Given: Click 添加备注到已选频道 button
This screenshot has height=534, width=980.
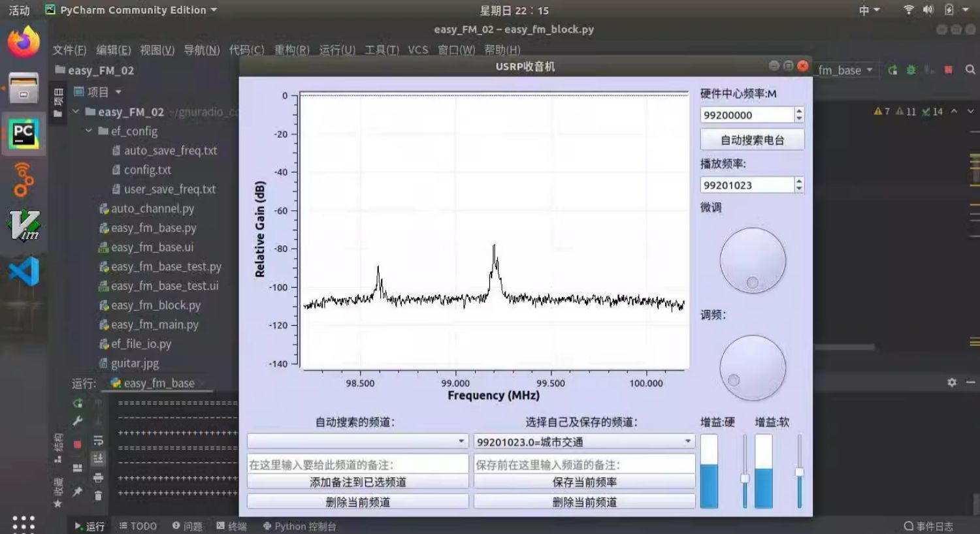Looking at the screenshot, I should [x=357, y=482].
